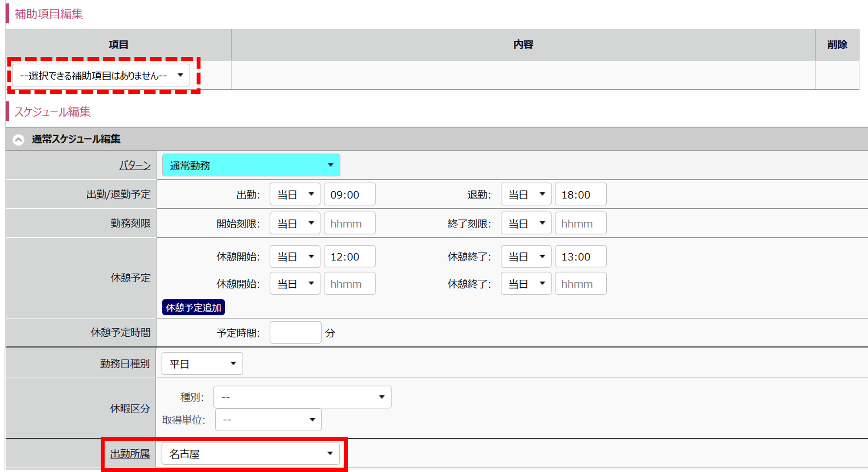Click the 予定時間 minutes input field

pos(296,332)
